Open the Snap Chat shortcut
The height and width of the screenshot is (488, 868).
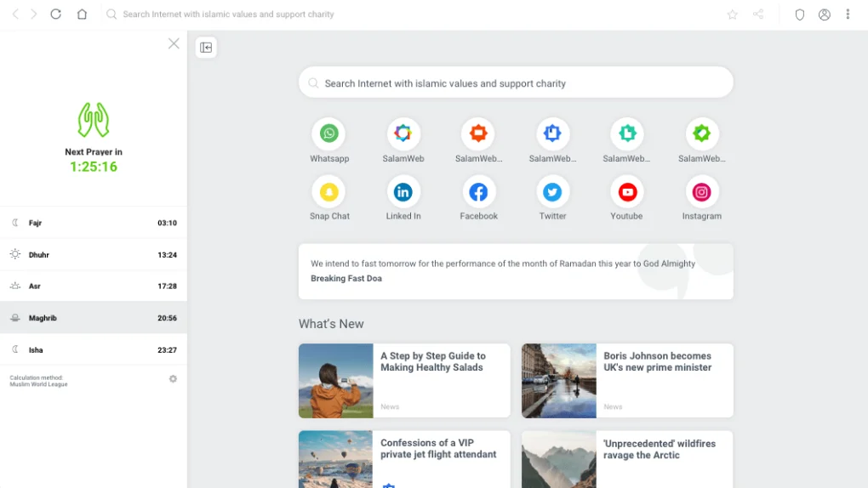pos(329,192)
